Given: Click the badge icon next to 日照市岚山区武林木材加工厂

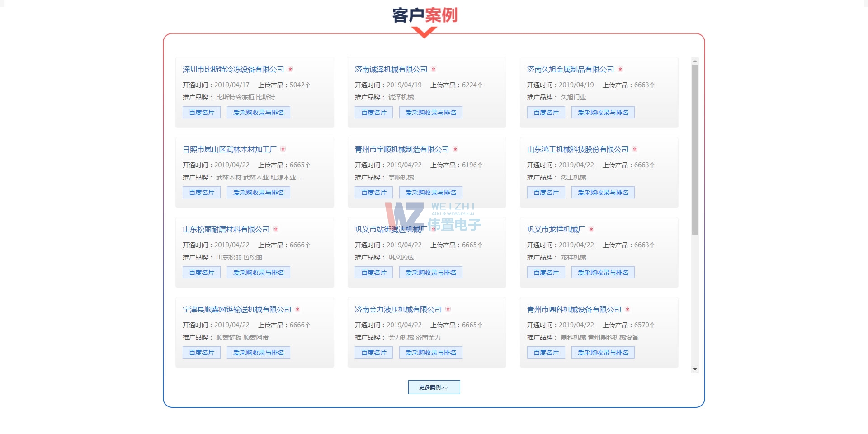Looking at the screenshot, I should [x=283, y=149].
